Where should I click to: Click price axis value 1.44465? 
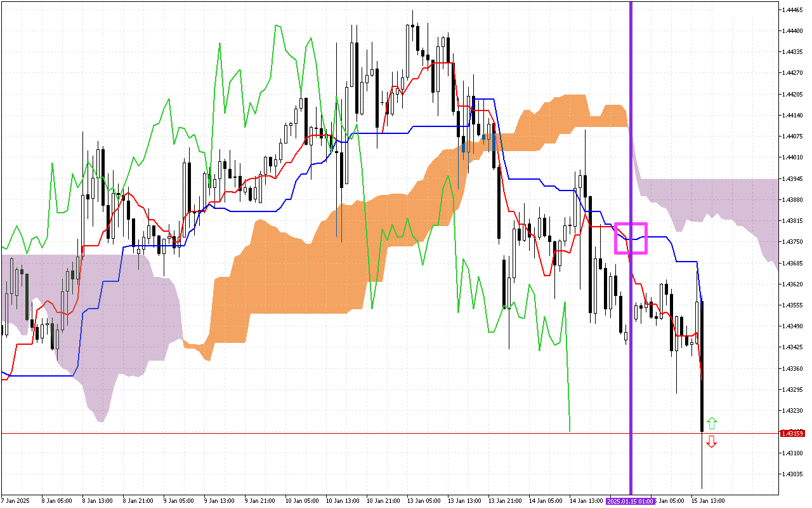(792, 10)
